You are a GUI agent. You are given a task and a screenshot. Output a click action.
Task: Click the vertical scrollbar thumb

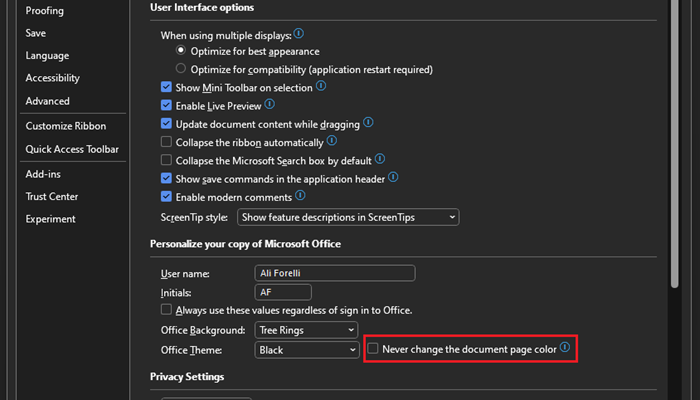(675, 143)
